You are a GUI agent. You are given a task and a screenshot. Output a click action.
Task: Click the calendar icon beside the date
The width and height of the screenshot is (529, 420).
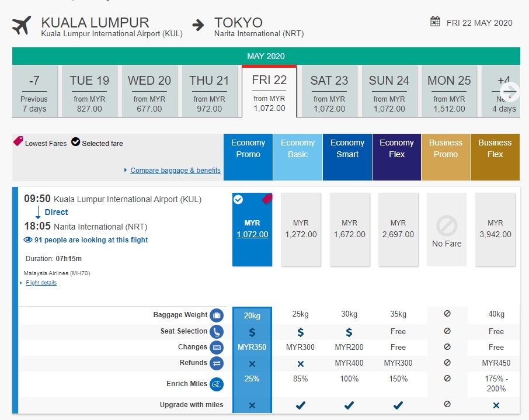coord(435,22)
